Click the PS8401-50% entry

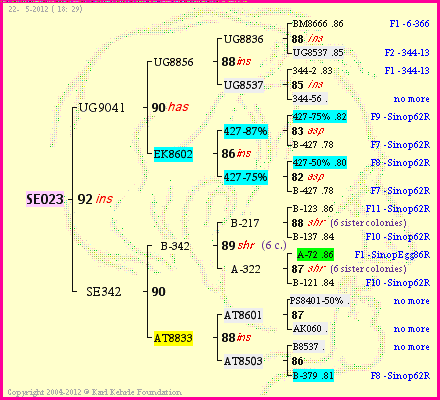(x=320, y=301)
